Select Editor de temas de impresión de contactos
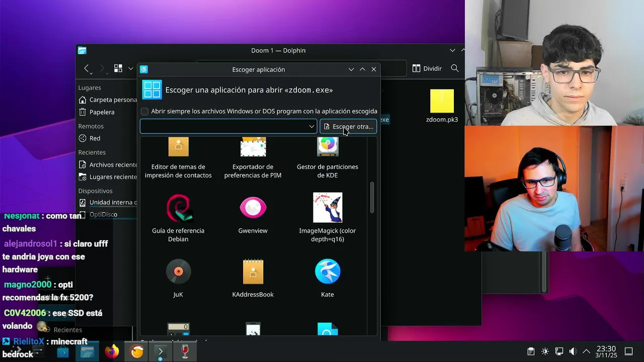 click(178, 158)
